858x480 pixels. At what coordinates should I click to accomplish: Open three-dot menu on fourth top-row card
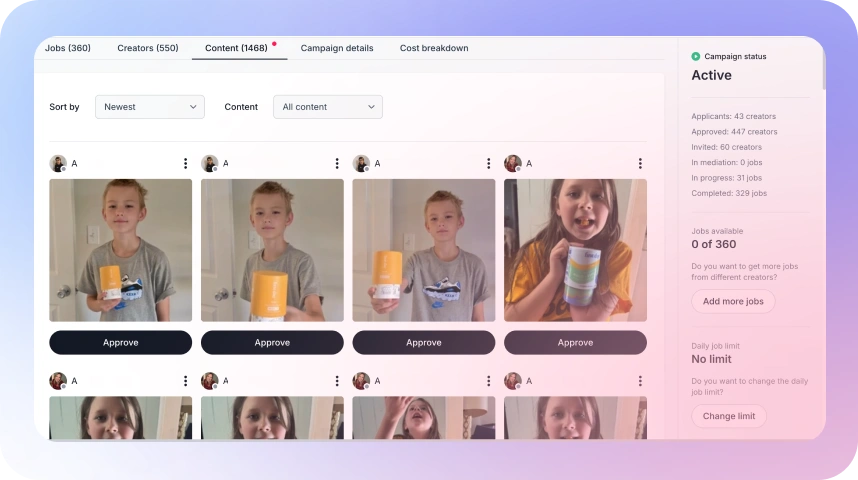tap(640, 163)
